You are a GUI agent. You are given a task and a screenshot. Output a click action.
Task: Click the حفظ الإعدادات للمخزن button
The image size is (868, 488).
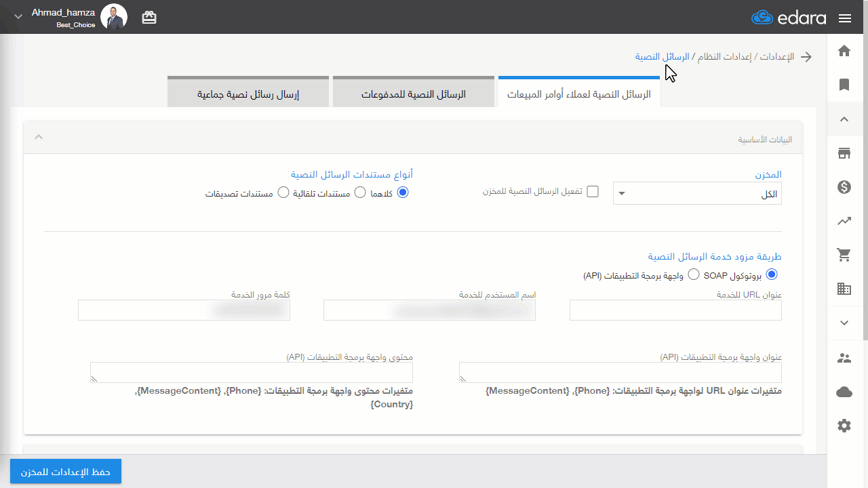tap(66, 472)
